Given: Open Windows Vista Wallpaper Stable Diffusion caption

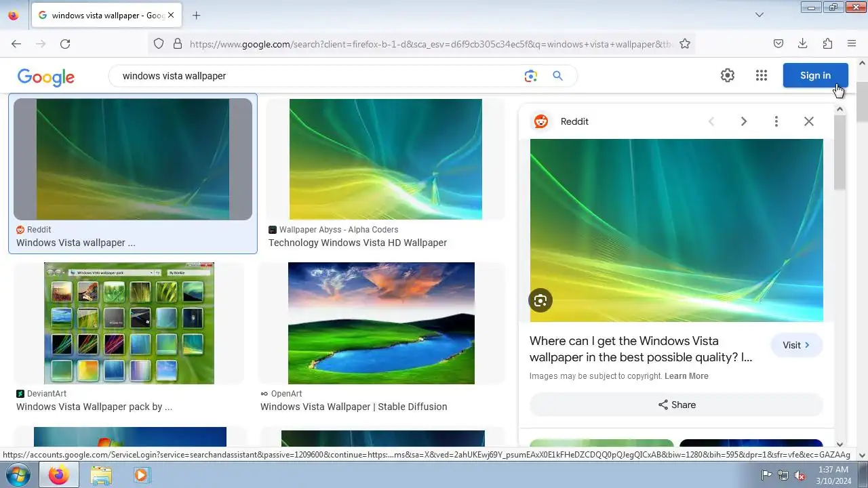Looking at the screenshot, I should point(353,407).
